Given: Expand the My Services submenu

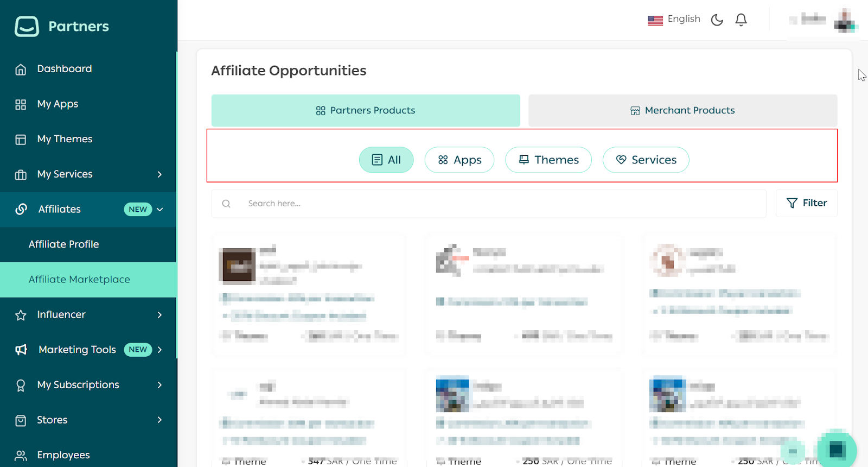Looking at the screenshot, I should tap(159, 174).
